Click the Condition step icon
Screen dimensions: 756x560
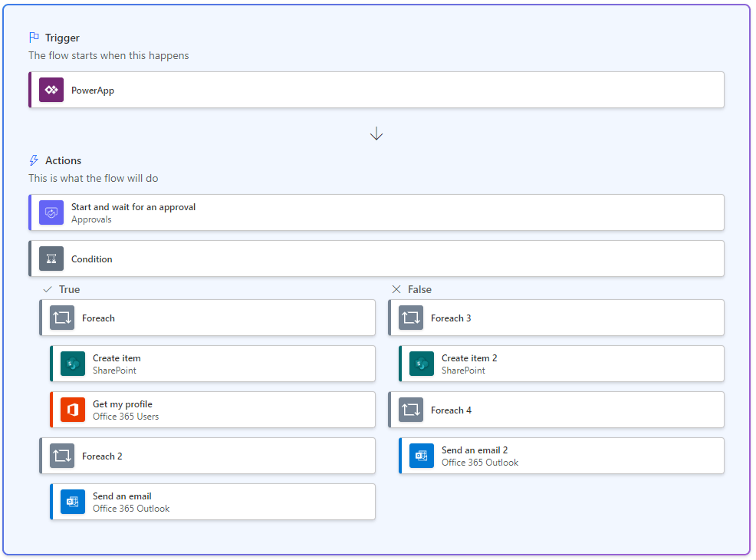(51, 259)
